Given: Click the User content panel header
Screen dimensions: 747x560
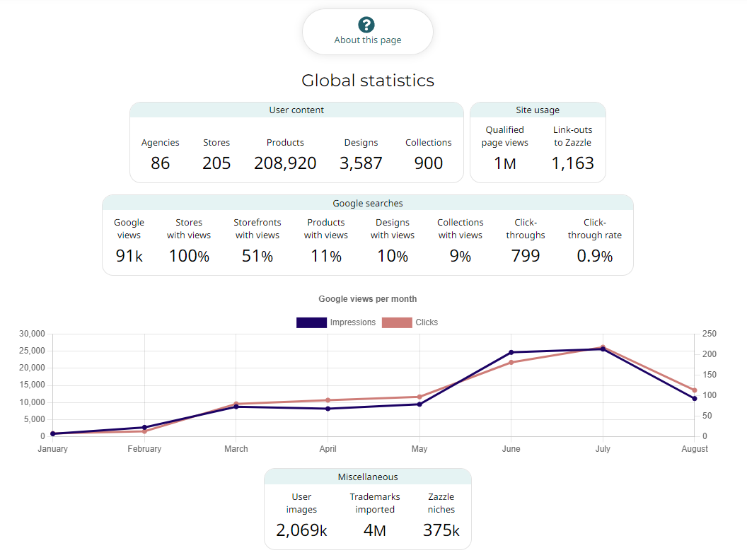Looking at the screenshot, I should 296,110.
